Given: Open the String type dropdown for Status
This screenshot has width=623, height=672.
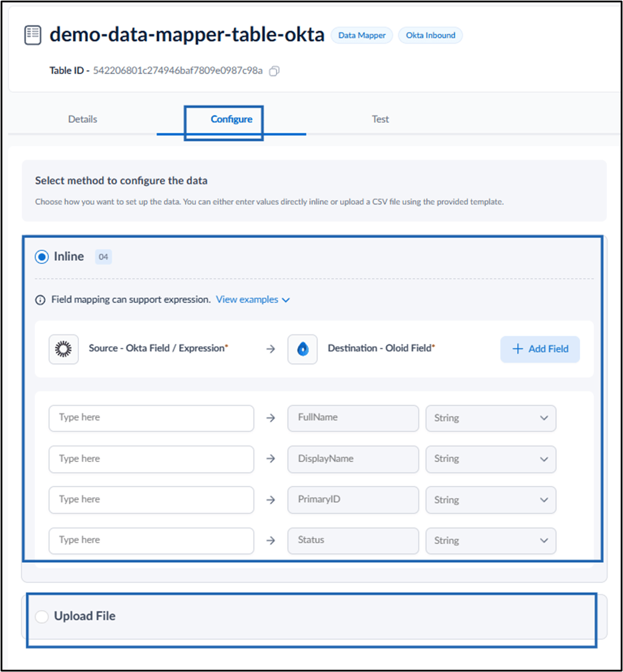Looking at the screenshot, I should coord(491,540).
